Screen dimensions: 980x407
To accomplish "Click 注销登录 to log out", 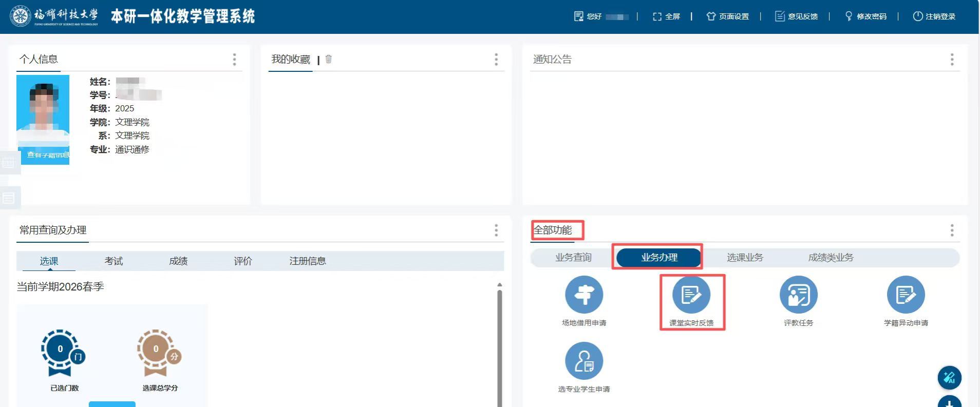I will point(934,16).
